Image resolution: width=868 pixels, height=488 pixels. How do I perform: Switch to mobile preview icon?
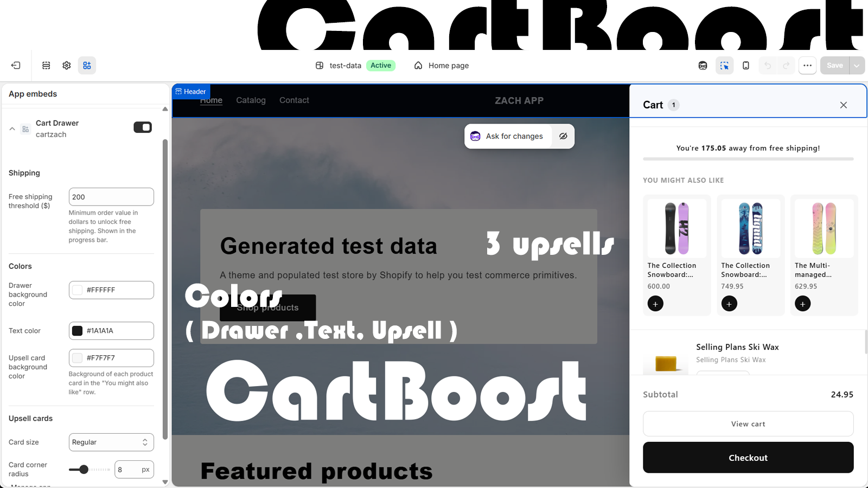[746, 66]
